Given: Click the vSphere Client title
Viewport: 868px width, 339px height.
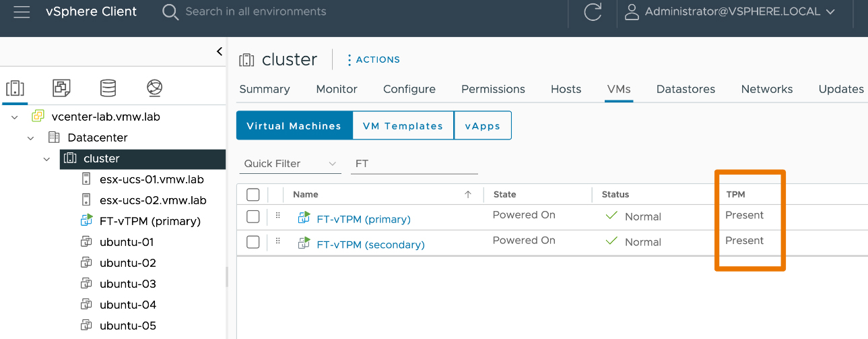Looking at the screenshot, I should pos(91,11).
